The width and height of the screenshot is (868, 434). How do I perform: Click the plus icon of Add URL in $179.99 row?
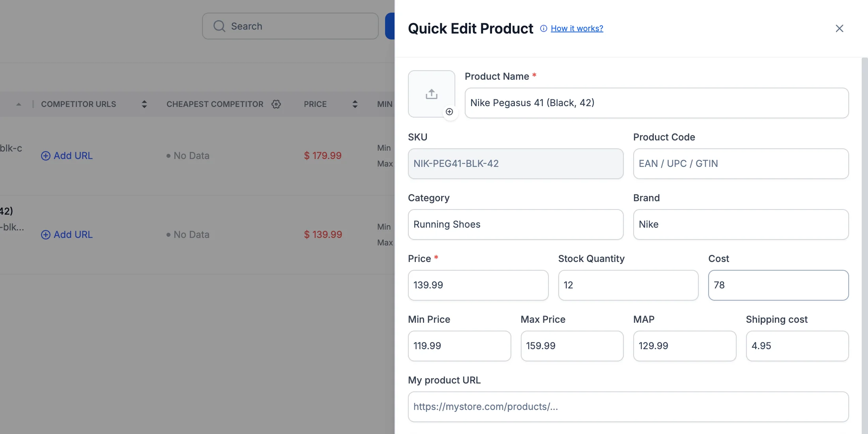click(46, 156)
